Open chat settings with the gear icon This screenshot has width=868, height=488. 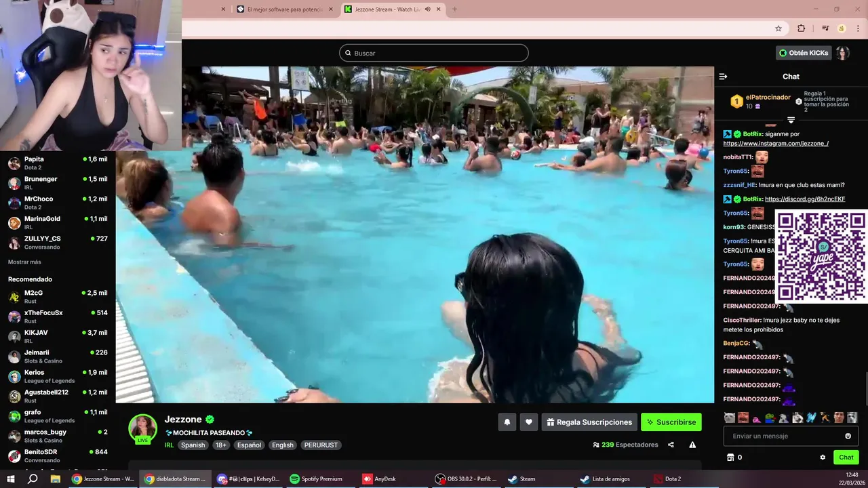click(x=823, y=457)
